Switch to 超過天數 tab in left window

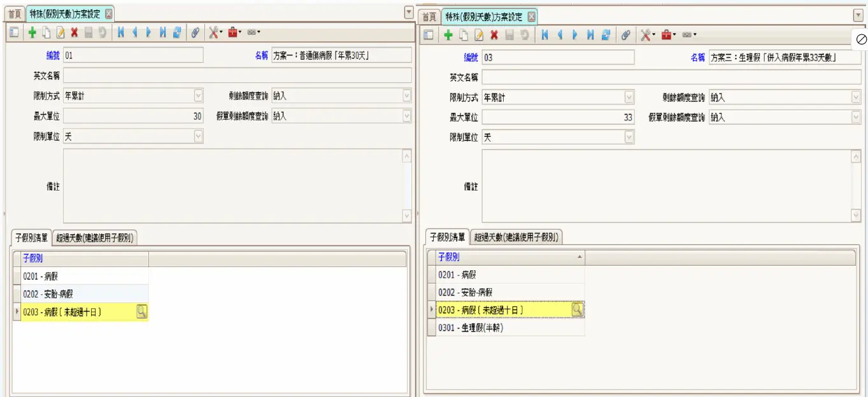(96, 238)
